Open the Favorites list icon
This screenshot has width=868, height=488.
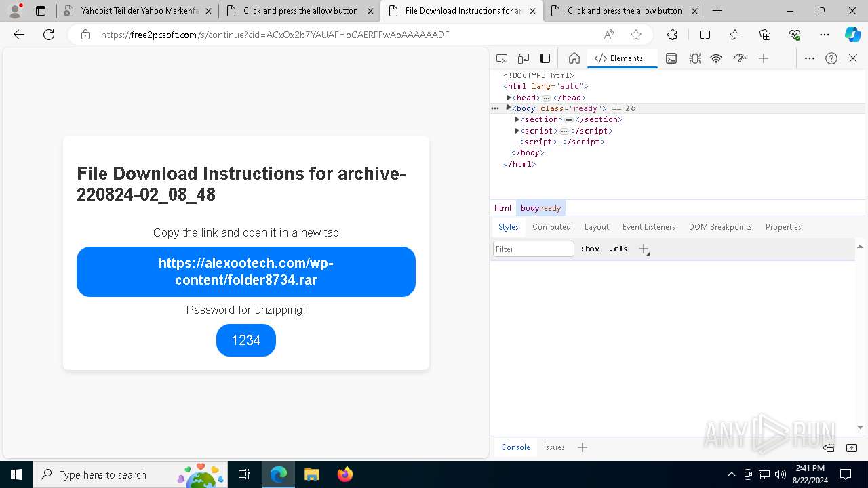click(735, 35)
